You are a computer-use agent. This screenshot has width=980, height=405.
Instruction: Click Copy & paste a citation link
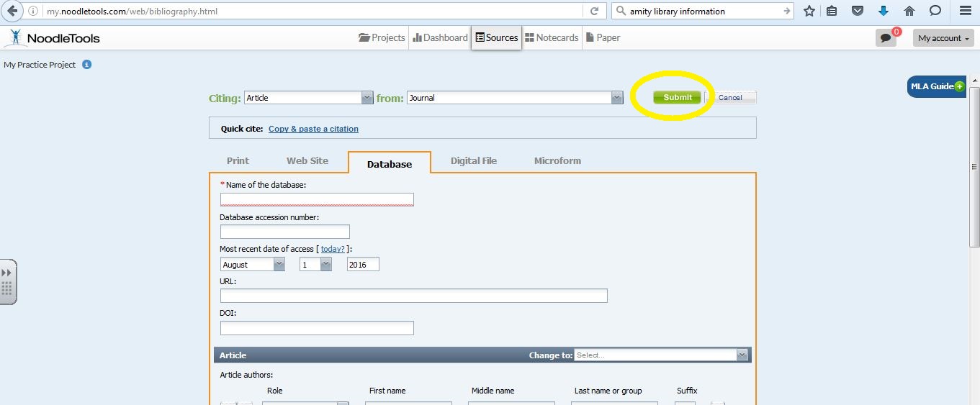point(313,129)
